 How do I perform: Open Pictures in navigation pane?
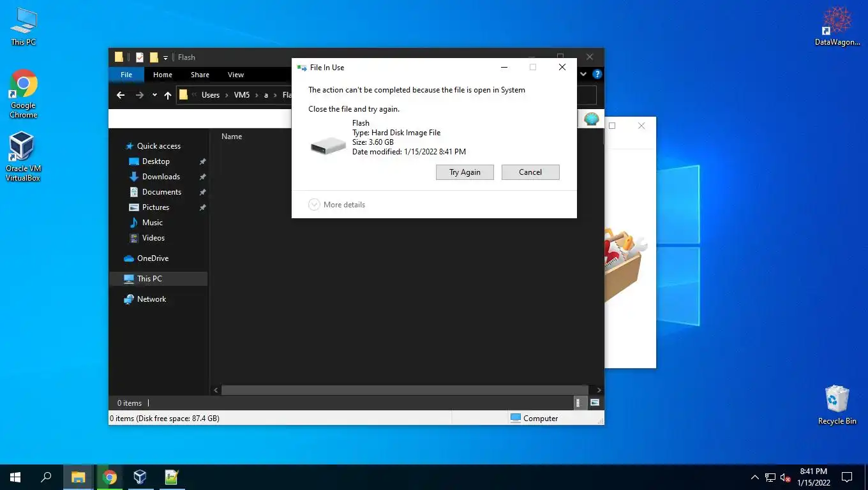point(156,207)
